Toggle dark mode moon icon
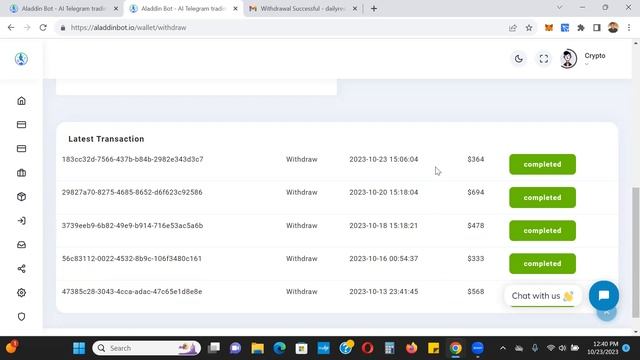The width and height of the screenshot is (640, 360). click(x=519, y=59)
